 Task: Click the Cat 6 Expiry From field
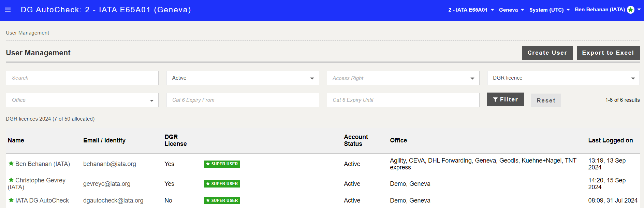243,100
